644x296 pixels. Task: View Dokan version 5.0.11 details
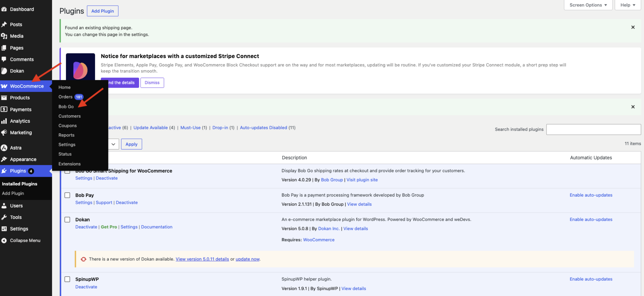coord(202,259)
